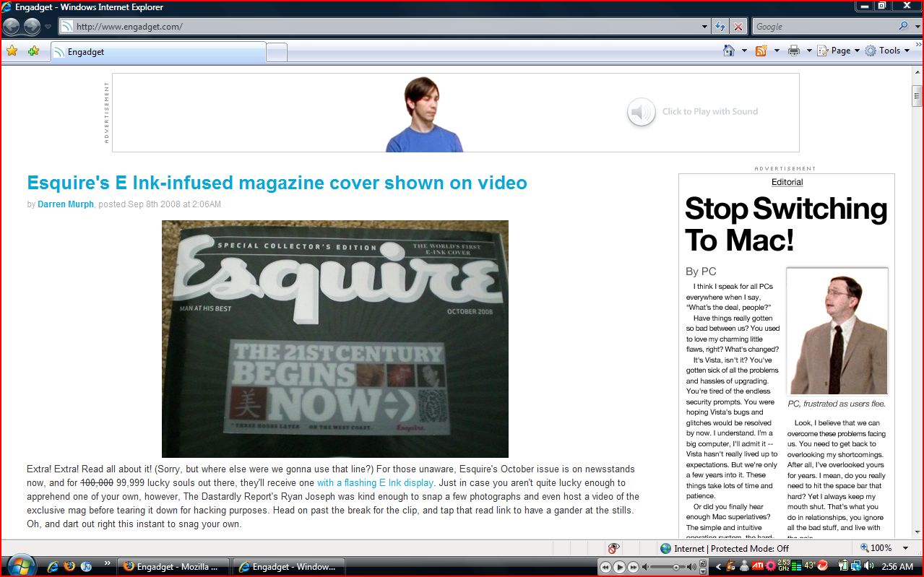Click the Add to Favorites icon
924x577 pixels.
(33, 51)
